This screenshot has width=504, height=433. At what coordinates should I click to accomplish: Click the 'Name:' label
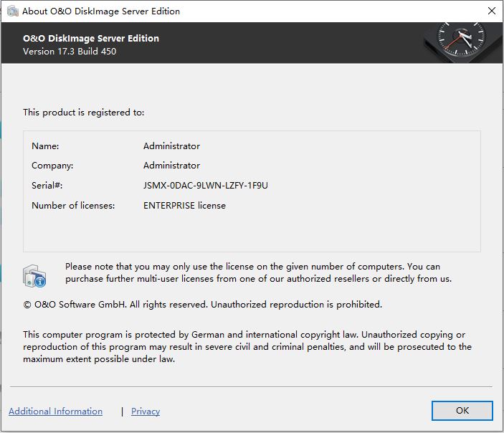tap(45, 146)
